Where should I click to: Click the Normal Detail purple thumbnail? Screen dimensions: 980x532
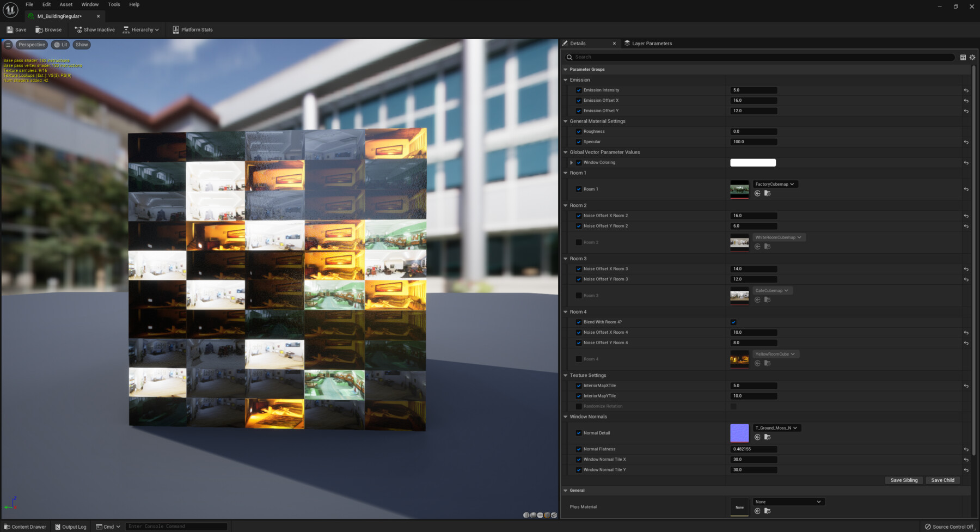(739, 433)
